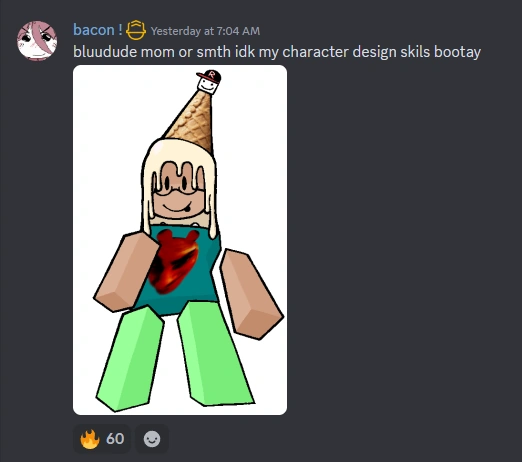The image size is (522, 462).
Task: Click the fire emoji reaction
Action: (x=90, y=439)
